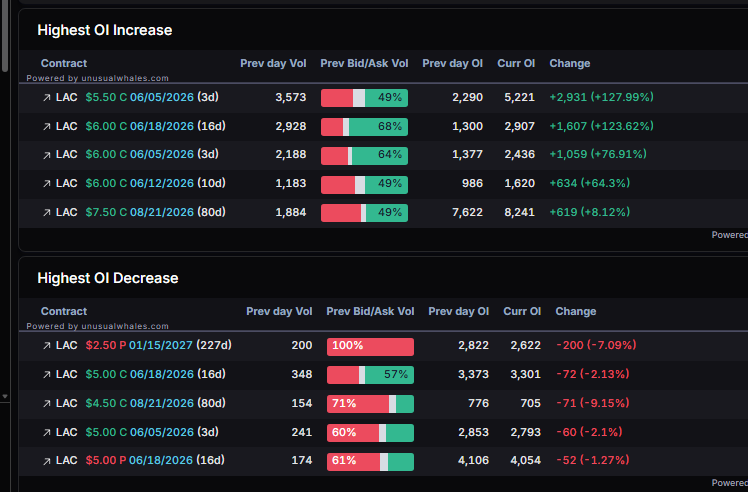Click the 5,221 current OI value
This screenshot has height=492, width=748.
pos(519,98)
